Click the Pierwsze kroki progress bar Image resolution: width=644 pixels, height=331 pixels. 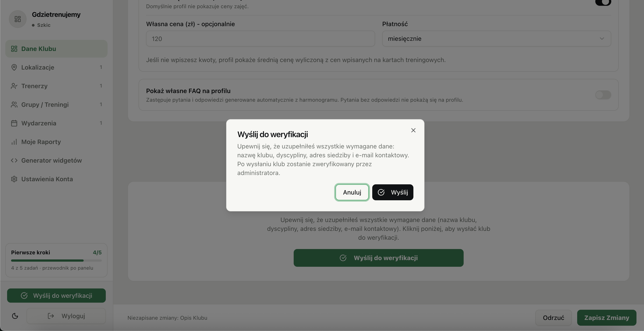click(x=56, y=261)
